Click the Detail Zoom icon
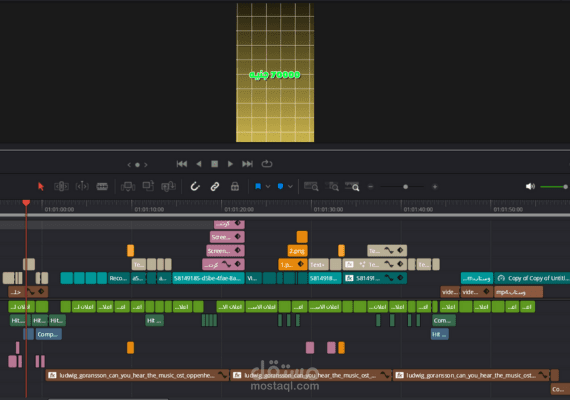Viewport: 570px width, 400px height. pyautogui.click(x=332, y=187)
